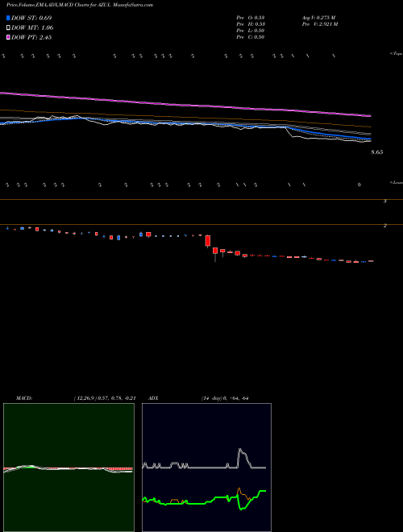Click the price axis label 3
The image size is (403, 532).
(x=385, y=202)
